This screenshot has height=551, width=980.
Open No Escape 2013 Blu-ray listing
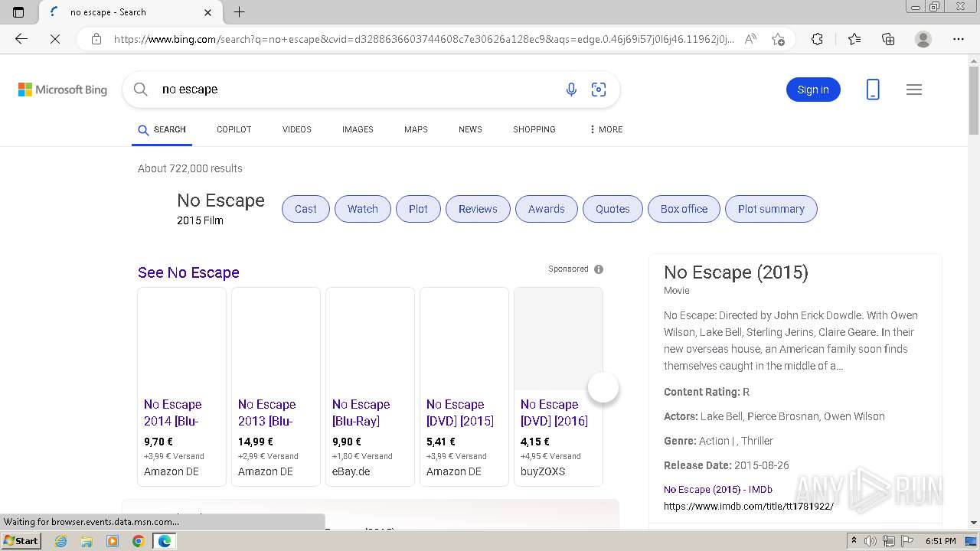click(x=276, y=386)
